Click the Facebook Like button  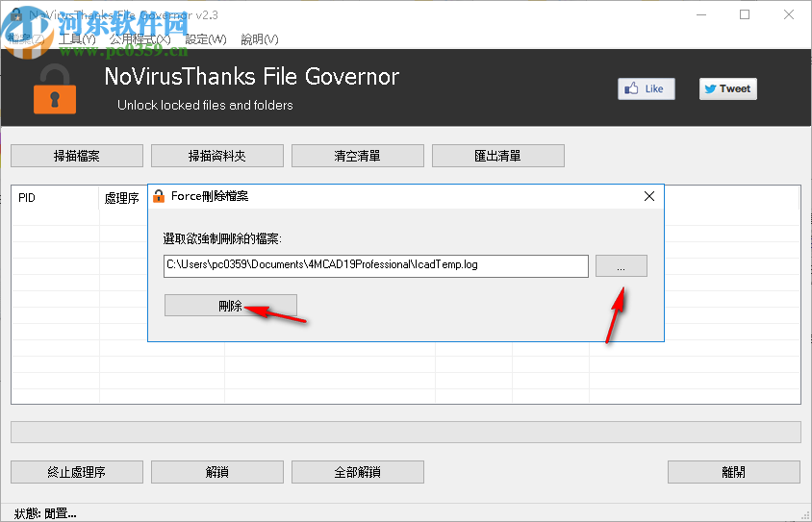(647, 89)
